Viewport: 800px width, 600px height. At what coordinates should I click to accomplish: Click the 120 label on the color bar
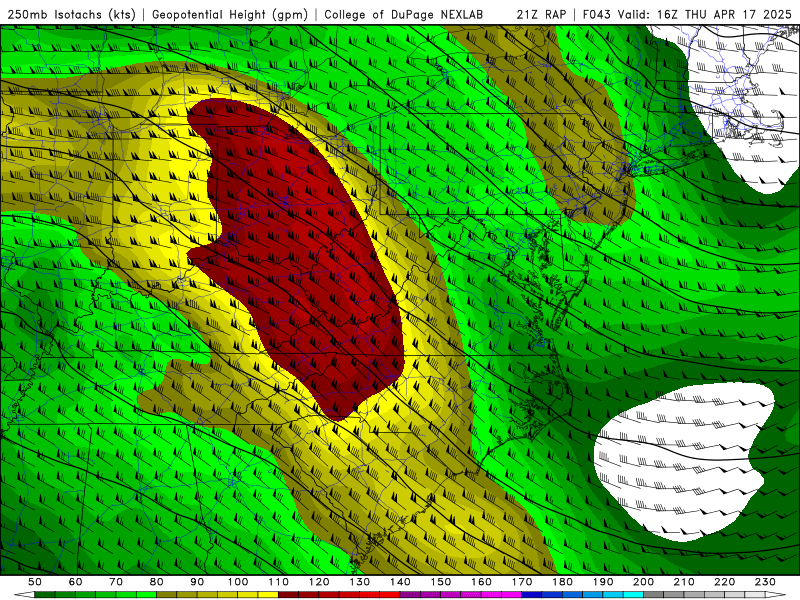tap(319, 582)
